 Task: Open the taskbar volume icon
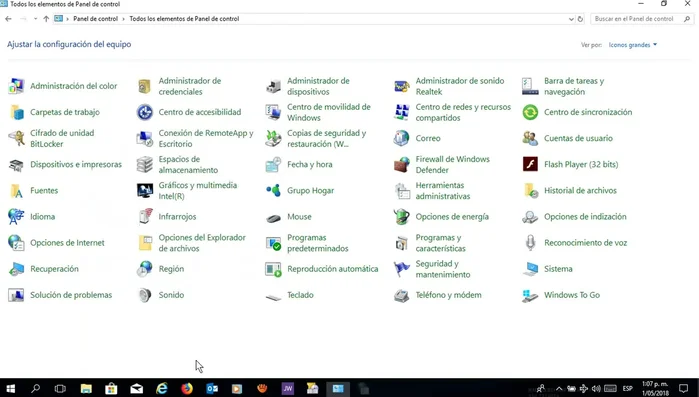pos(596,389)
